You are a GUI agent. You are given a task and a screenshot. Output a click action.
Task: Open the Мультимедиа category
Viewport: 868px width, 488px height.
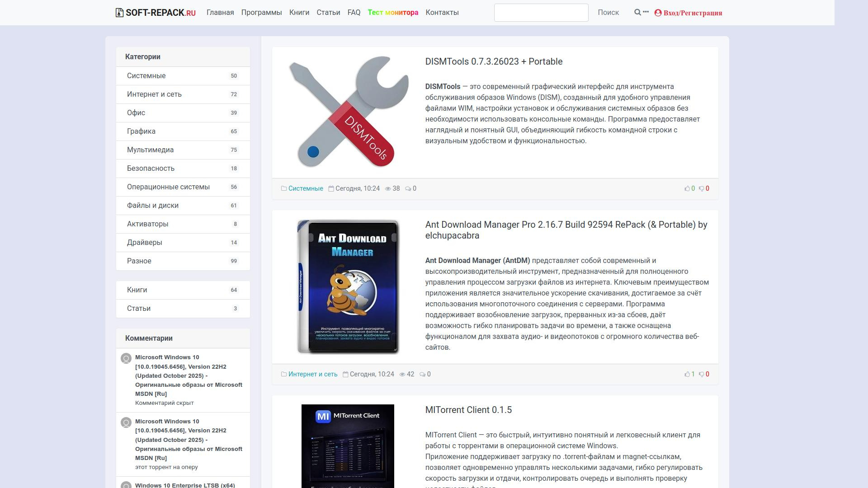tap(150, 150)
